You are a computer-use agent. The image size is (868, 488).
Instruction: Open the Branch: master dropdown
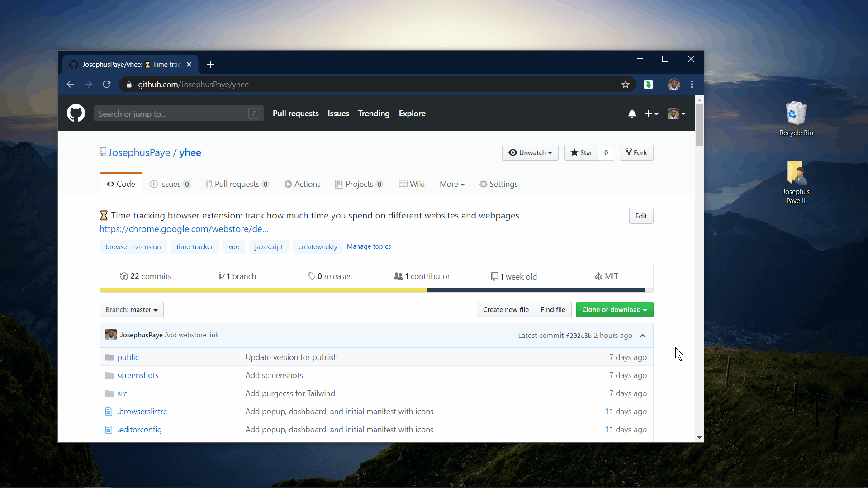tap(132, 310)
